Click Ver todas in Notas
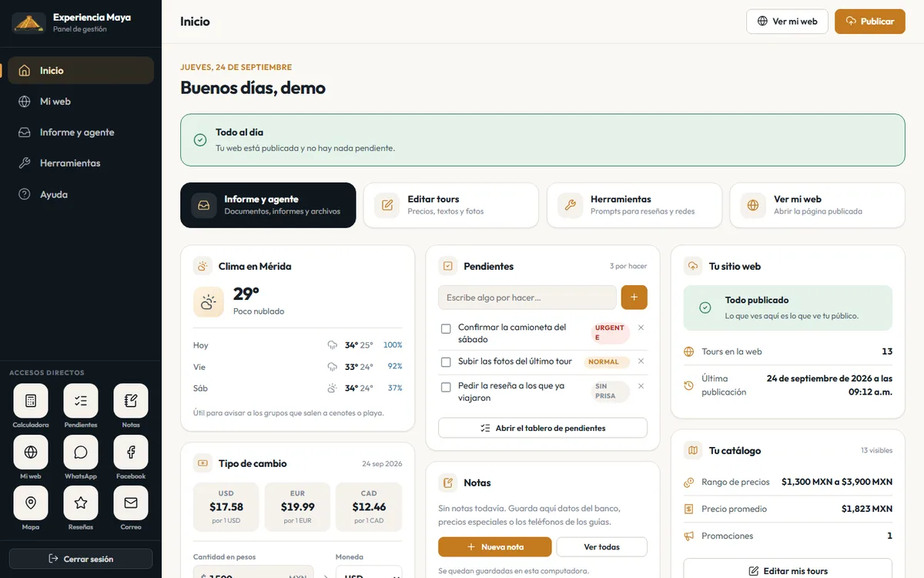The height and width of the screenshot is (578, 924). coord(602,547)
